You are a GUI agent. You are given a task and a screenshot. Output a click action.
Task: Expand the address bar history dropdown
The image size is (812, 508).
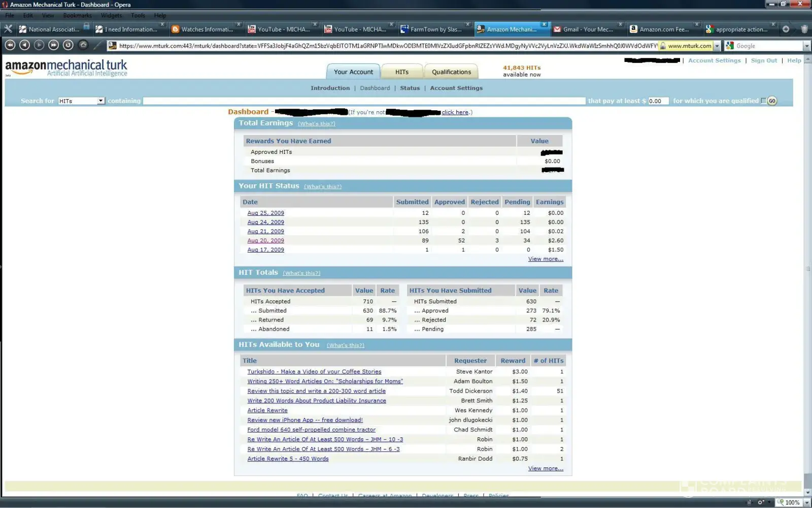coord(717,46)
